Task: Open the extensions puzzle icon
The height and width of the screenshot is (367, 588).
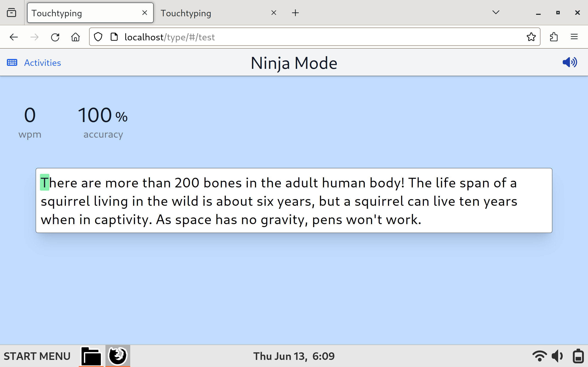Action: click(x=554, y=37)
